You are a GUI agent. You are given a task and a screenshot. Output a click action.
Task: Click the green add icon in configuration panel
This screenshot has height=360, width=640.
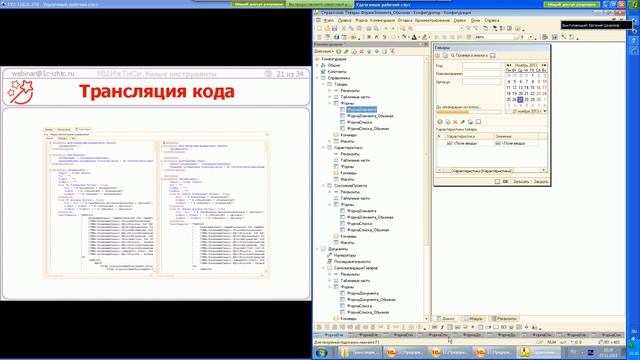[x=338, y=51]
